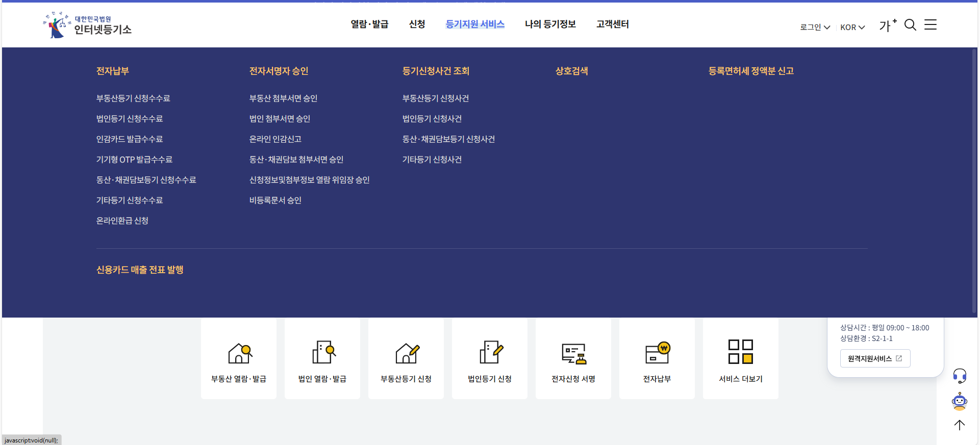Open the 고객센터 menu

tap(613, 24)
